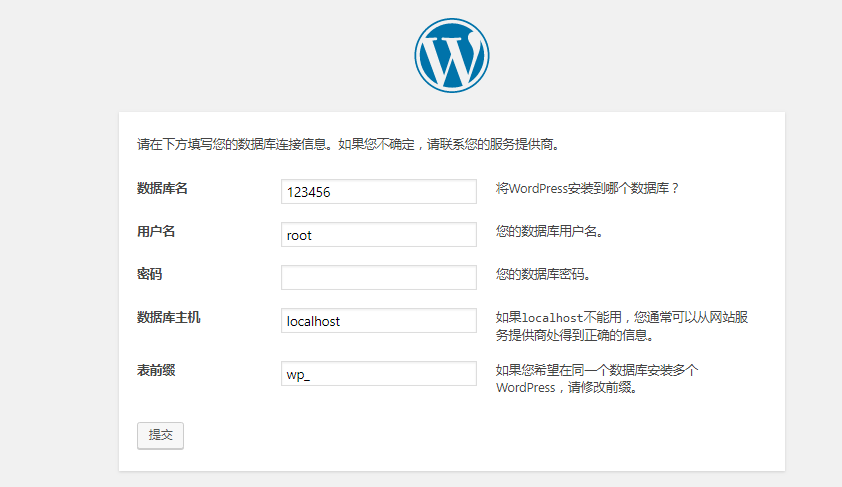Click the database host field with localhost
Image resolution: width=842 pixels, height=487 pixels.
379,321
